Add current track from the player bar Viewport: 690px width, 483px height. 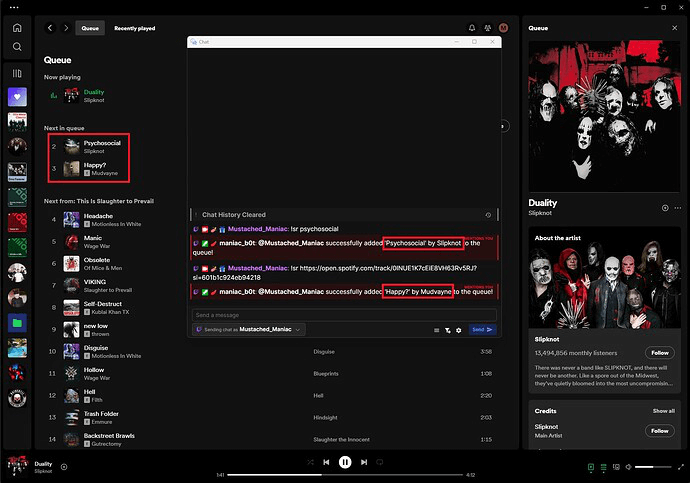coord(64,467)
